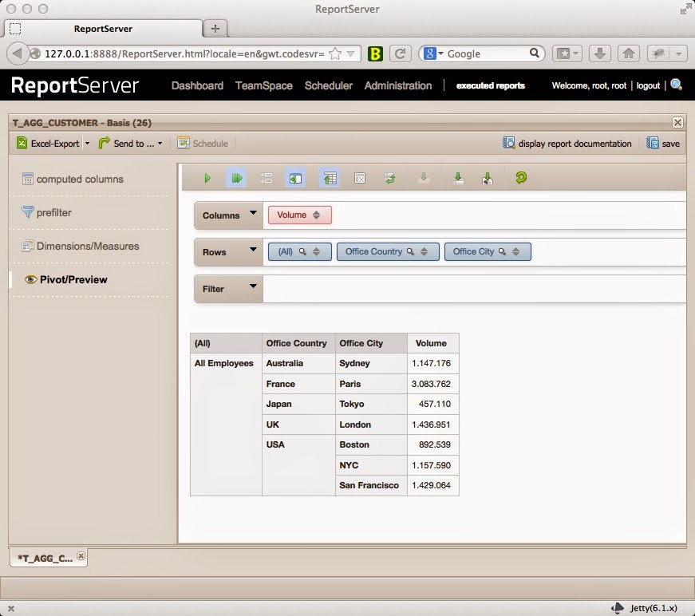695x616 pixels.
Task: Click the Volume measure chip label
Action: coord(292,215)
